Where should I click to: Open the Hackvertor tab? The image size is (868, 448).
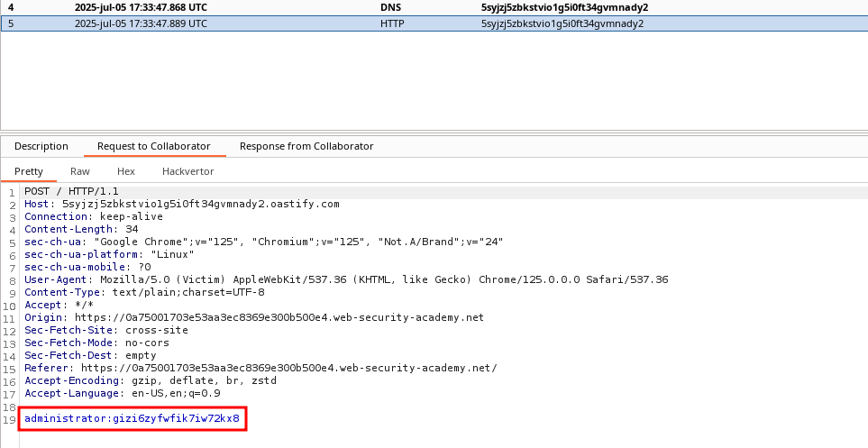pos(187,171)
